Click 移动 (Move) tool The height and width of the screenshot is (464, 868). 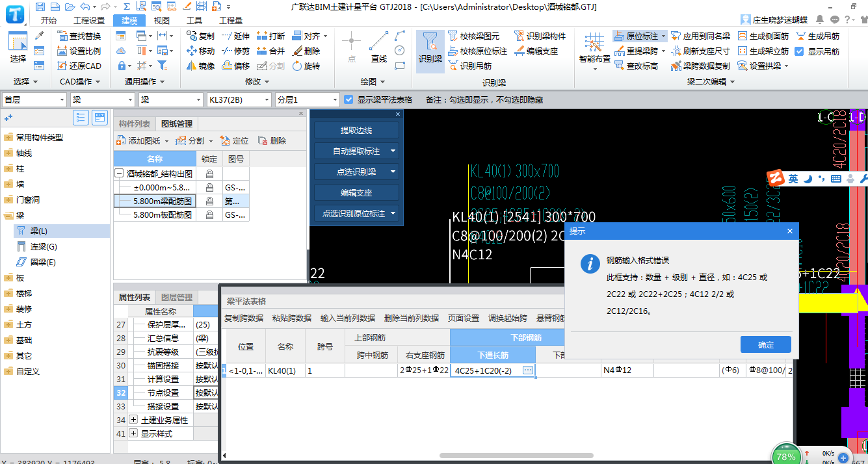(x=200, y=51)
